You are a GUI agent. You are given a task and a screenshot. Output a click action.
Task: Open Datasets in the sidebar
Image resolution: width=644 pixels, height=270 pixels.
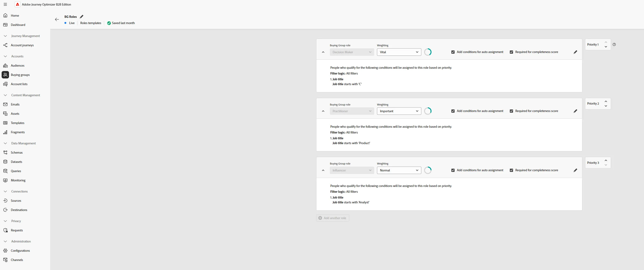[x=16, y=162]
